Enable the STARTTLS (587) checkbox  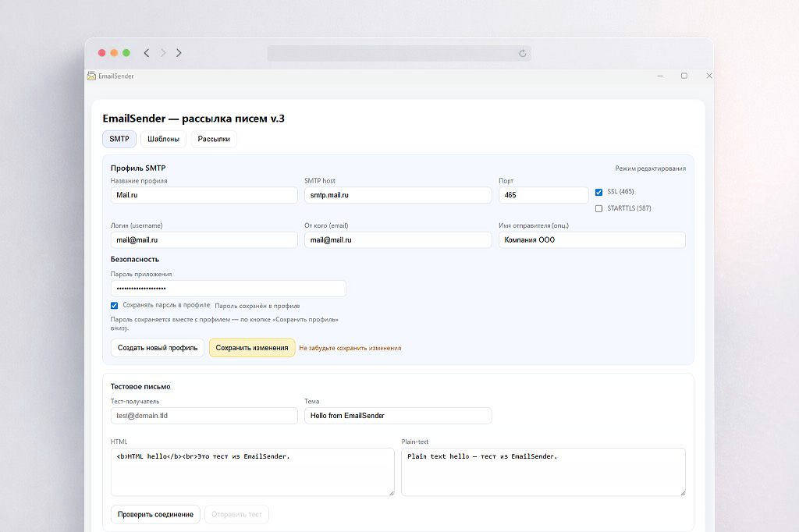[x=598, y=208]
